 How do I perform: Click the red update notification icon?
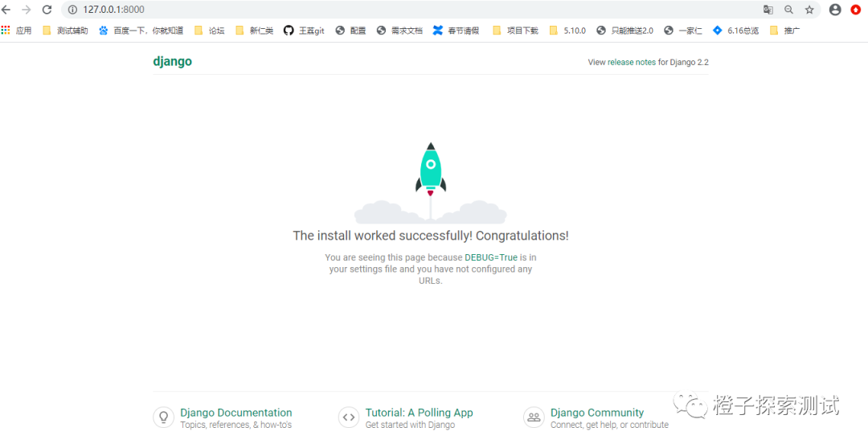(856, 10)
